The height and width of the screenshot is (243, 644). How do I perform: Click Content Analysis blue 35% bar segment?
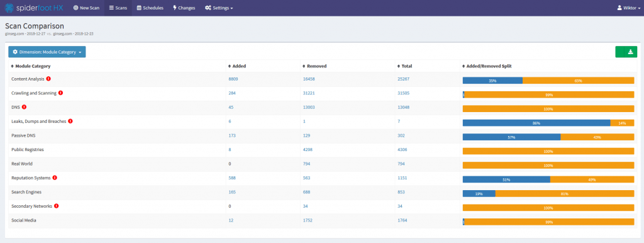[492, 81]
